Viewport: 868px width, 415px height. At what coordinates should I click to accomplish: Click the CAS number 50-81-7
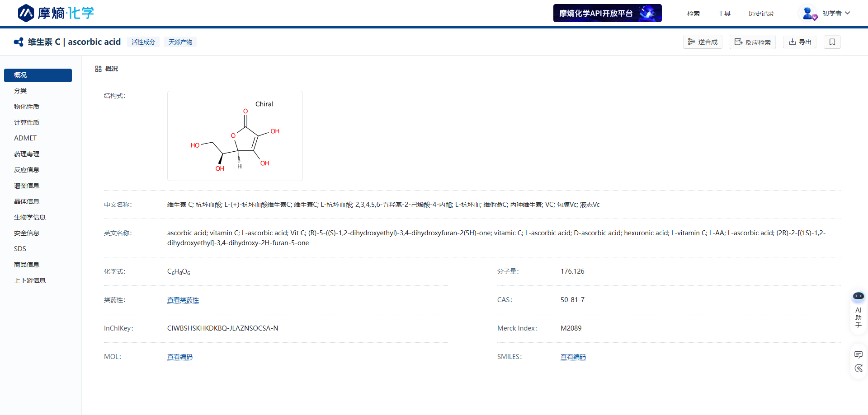pos(572,300)
